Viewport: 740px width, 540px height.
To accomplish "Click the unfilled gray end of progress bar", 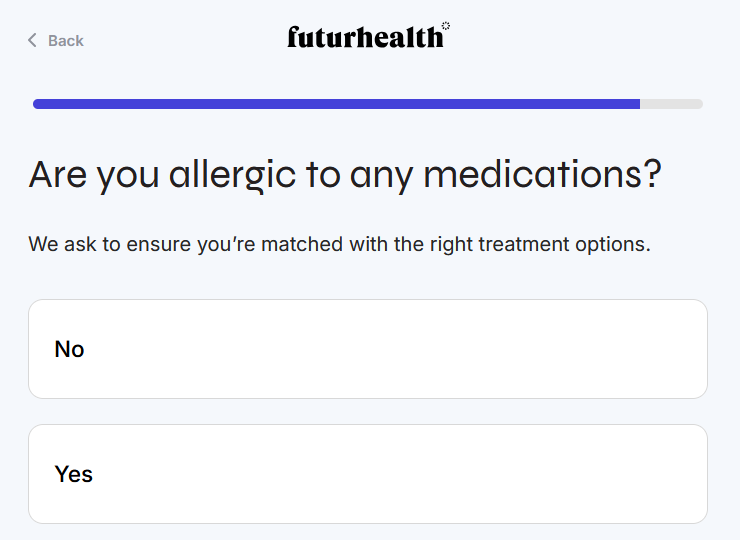I will click(x=672, y=103).
